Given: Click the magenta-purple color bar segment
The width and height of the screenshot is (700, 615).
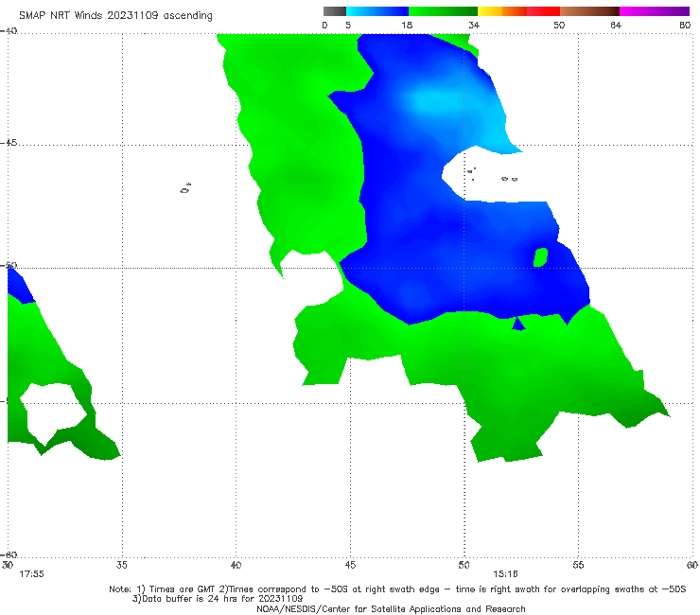Looking at the screenshot, I should tap(655, 11).
